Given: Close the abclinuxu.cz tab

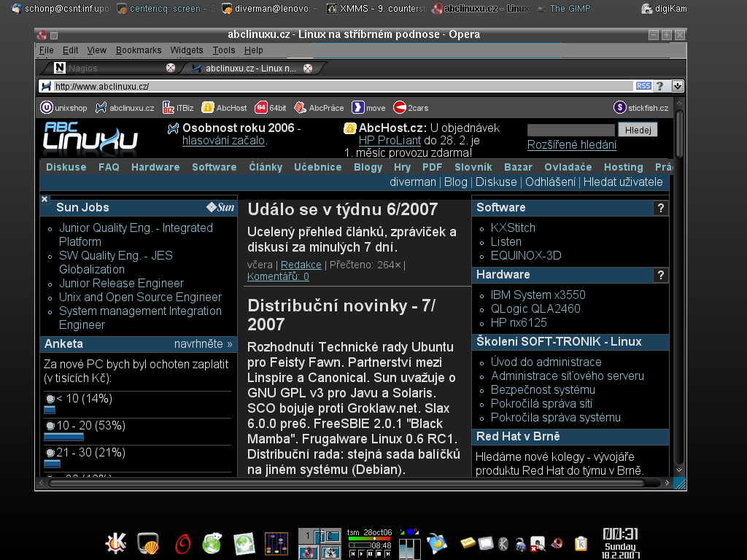Looking at the screenshot, I should click(308, 69).
